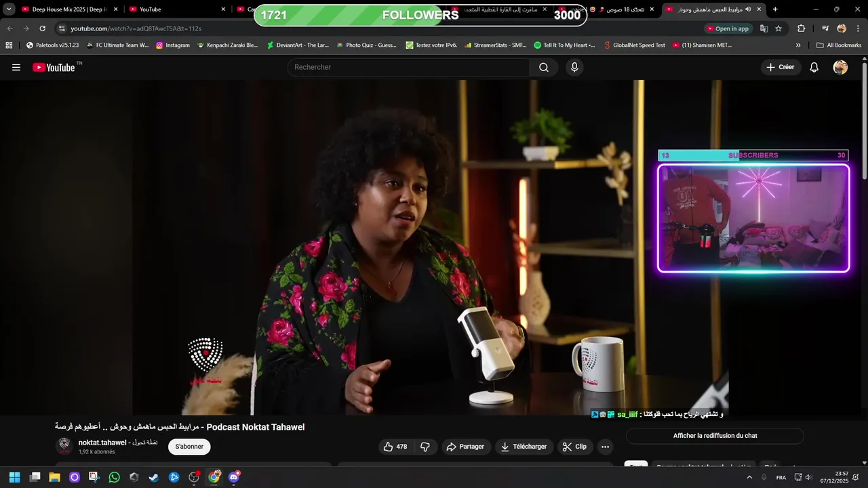Open Steam from taskbar
Image resolution: width=868 pixels, height=488 pixels.
pos(154,477)
